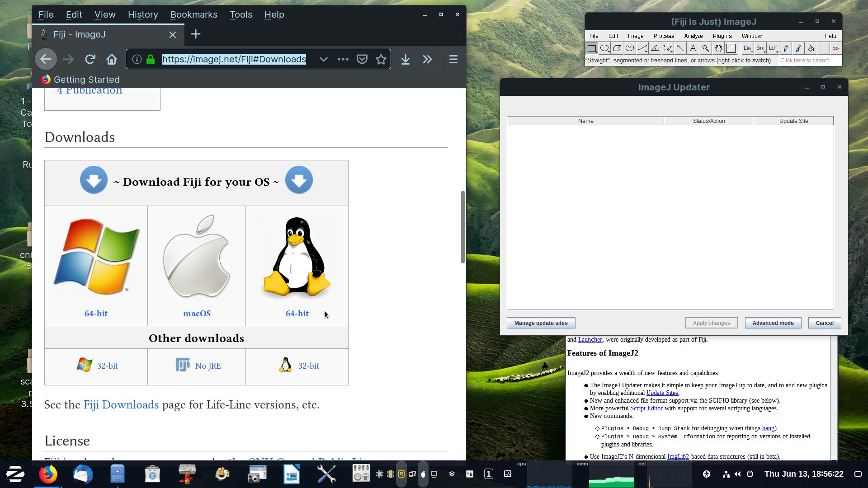868x488 pixels.
Task: Open the Stk stacks menu dropdown
Action: point(760,48)
